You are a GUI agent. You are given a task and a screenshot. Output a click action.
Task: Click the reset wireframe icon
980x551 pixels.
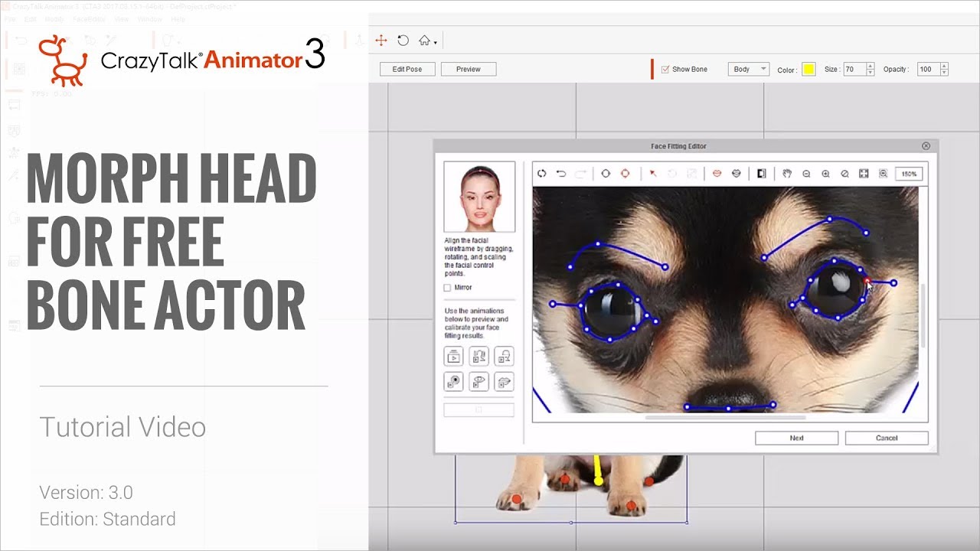(541, 174)
